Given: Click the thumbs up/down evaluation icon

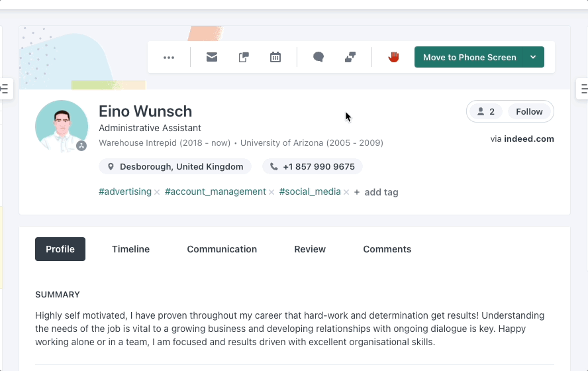Looking at the screenshot, I should click(350, 58).
